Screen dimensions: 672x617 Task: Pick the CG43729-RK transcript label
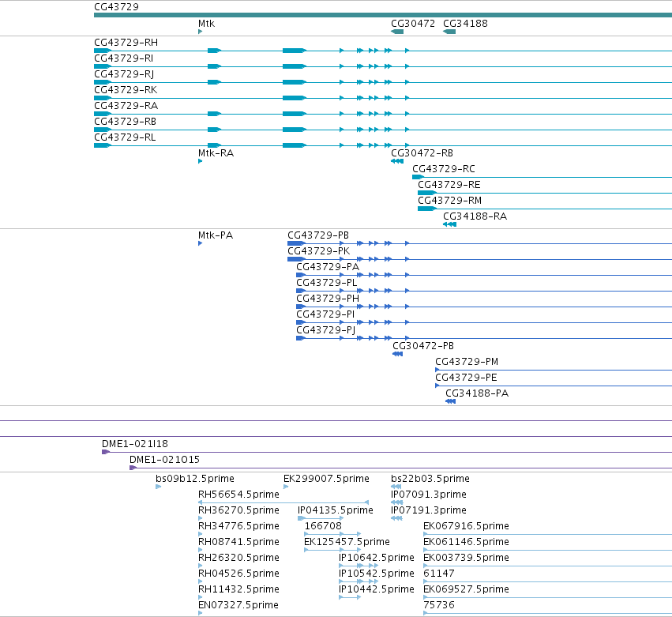click(126, 90)
